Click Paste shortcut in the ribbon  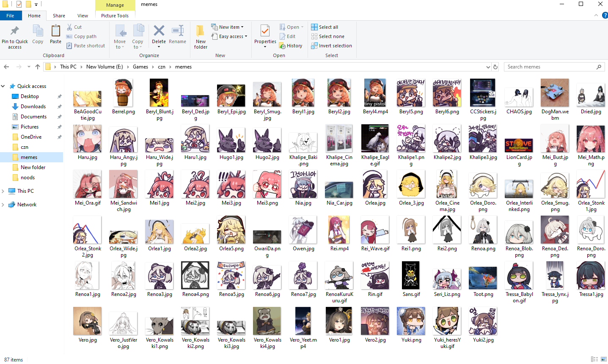pyautogui.click(x=85, y=46)
